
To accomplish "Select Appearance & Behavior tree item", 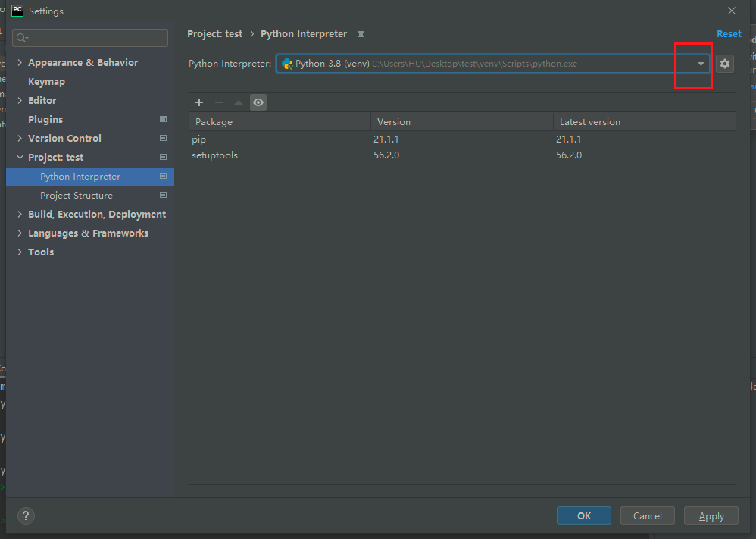I will click(x=83, y=63).
